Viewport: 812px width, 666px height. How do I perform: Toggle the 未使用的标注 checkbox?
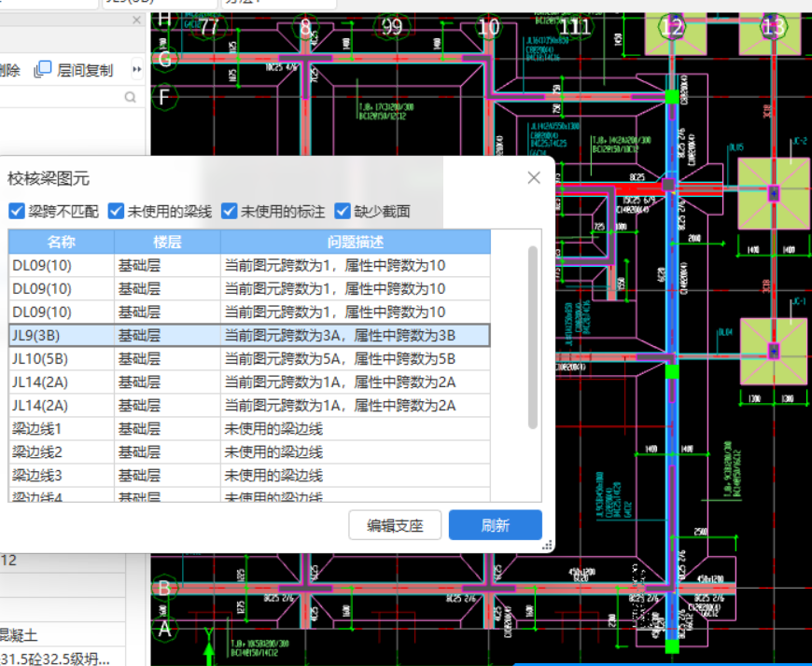229,211
